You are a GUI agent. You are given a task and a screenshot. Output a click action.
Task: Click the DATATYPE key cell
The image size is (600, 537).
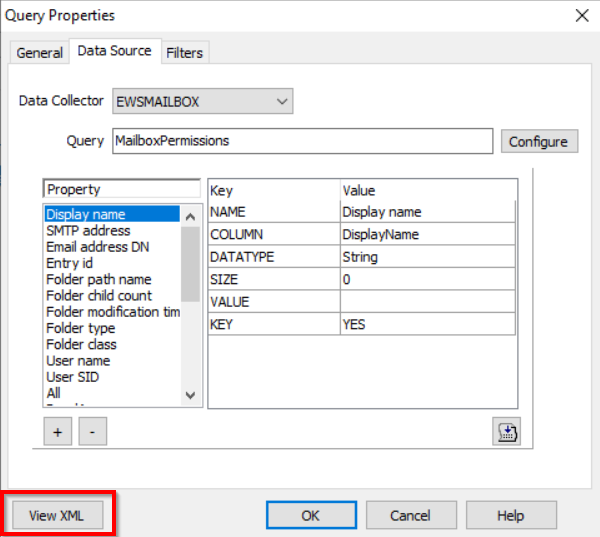coord(274,257)
